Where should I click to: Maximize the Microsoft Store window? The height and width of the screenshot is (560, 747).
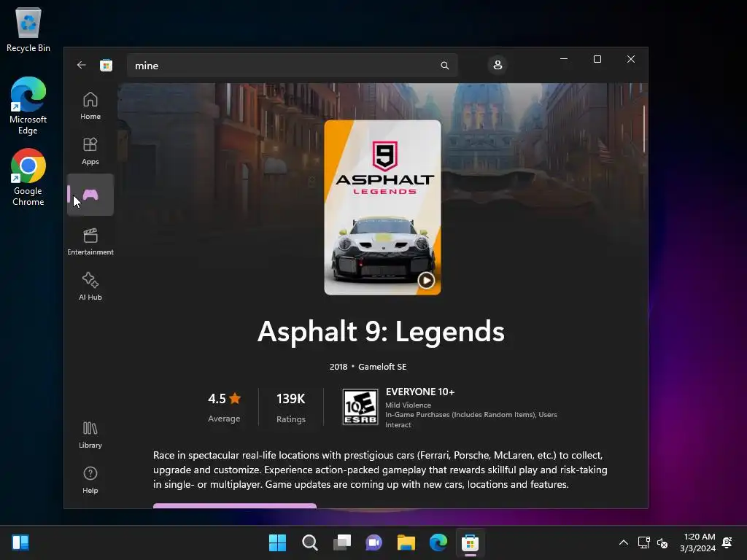point(597,59)
